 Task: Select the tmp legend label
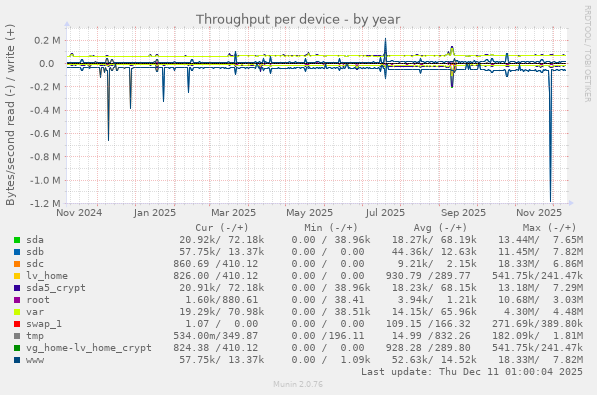click(x=35, y=336)
